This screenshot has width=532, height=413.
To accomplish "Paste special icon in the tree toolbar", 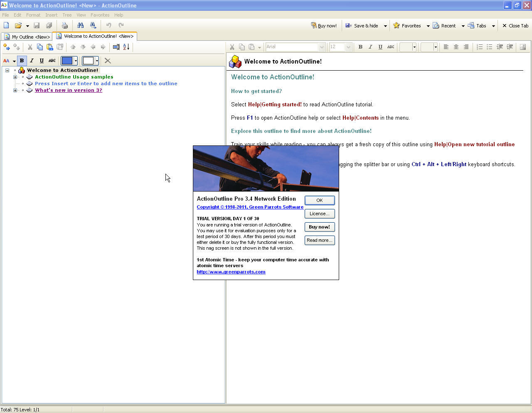I will tap(60, 47).
